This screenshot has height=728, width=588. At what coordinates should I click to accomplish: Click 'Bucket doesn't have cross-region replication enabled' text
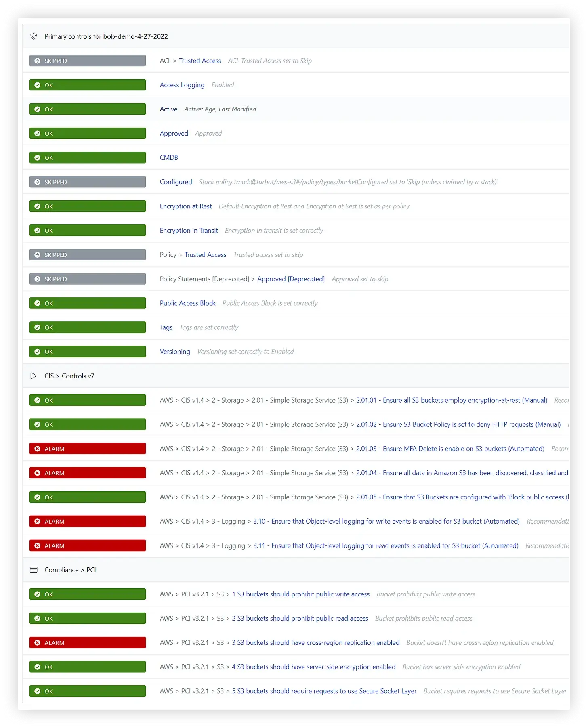click(x=480, y=642)
